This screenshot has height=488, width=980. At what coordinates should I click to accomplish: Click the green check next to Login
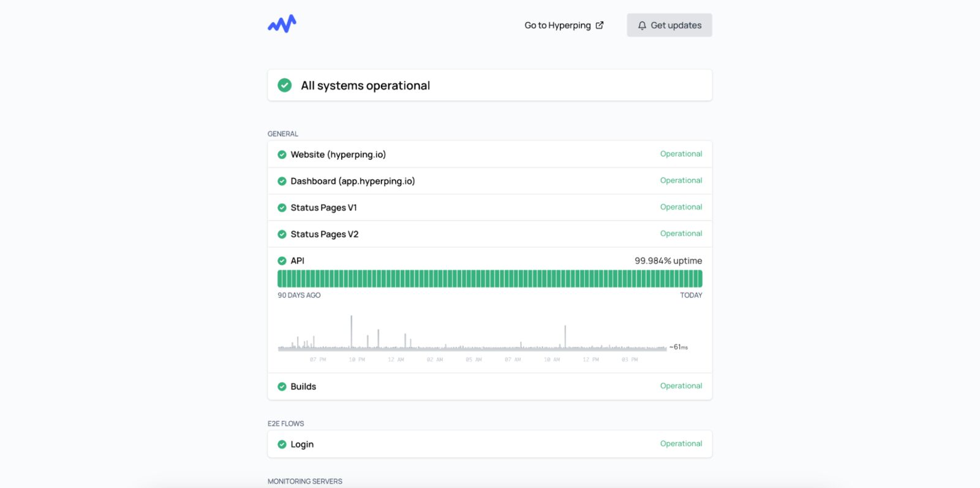point(282,444)
